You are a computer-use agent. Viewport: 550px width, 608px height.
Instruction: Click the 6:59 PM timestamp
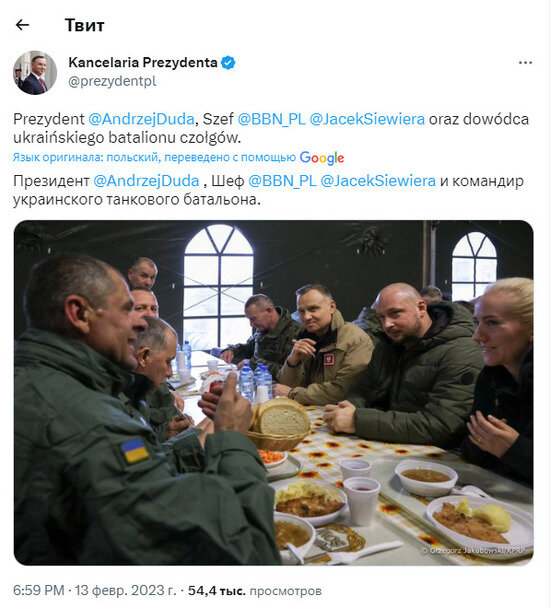(x=39, y=591)
